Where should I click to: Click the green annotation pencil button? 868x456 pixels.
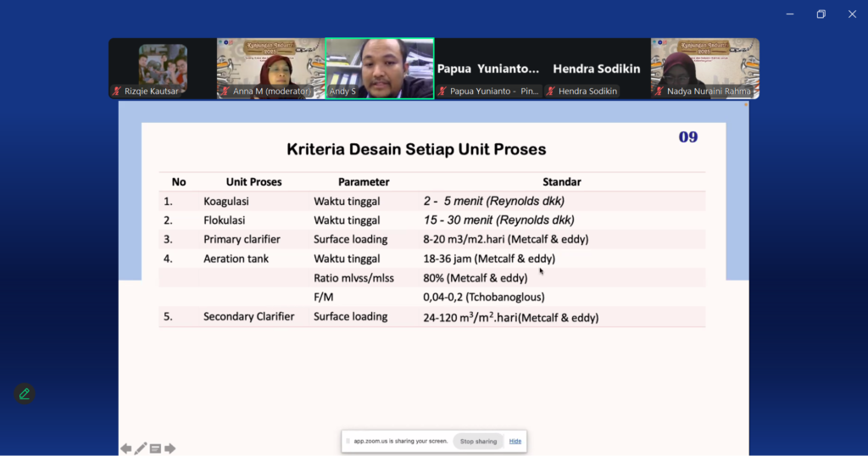[x=25, y=393]
